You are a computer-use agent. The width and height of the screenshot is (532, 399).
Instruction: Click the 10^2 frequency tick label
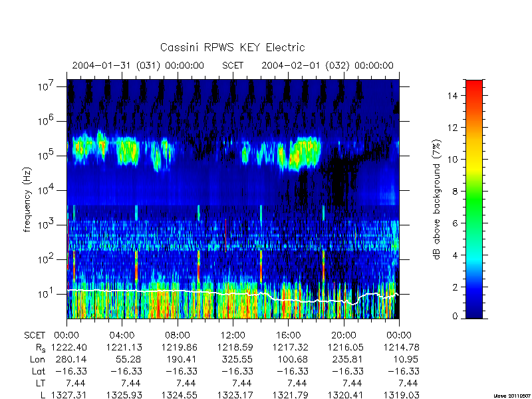46,259
